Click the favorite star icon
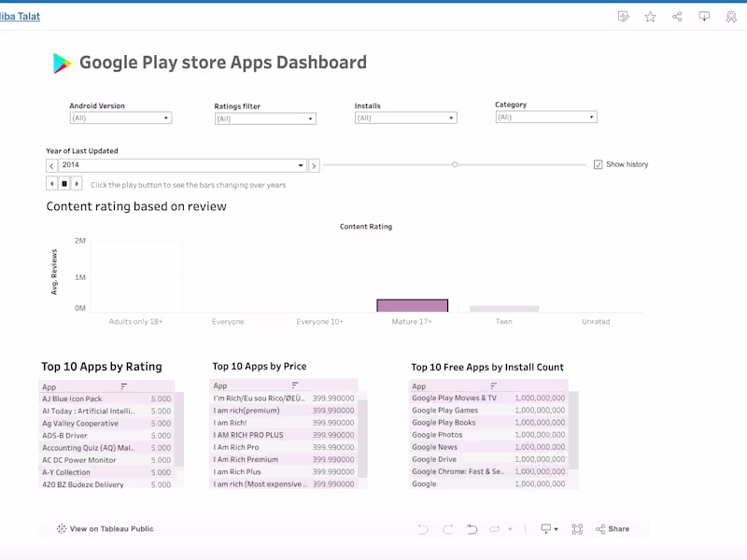 click(x=651, y=17)
